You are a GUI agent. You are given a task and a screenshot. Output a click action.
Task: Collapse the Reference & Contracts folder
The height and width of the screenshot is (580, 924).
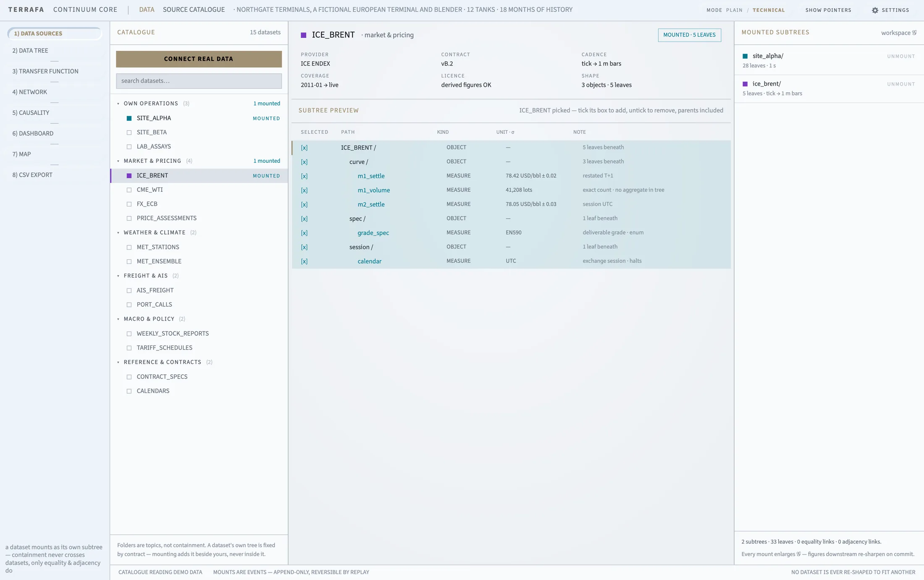pyautogui.click(x=118, y=363)
